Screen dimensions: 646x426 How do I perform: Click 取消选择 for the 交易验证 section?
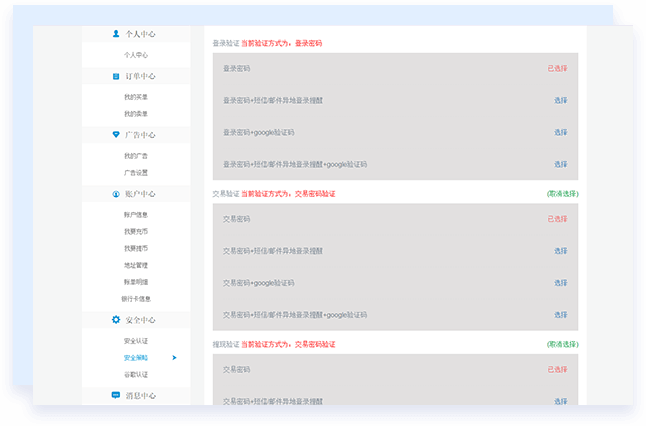coord(561,193)
